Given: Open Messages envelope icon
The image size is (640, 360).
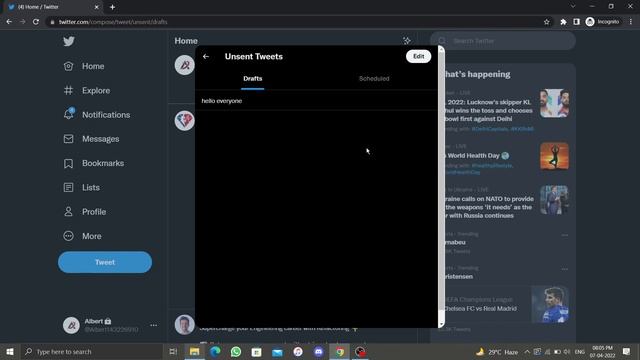Looking at the screenshot, I should point(68,139).
